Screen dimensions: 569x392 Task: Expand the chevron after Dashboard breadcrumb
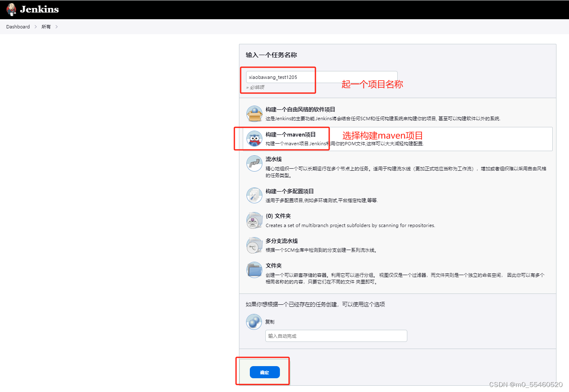point(36,27)
